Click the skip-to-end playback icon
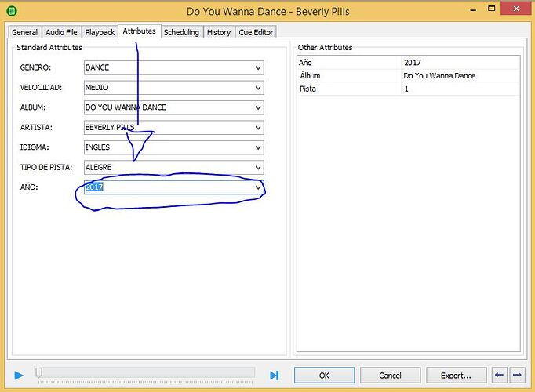 pos(274,376)
